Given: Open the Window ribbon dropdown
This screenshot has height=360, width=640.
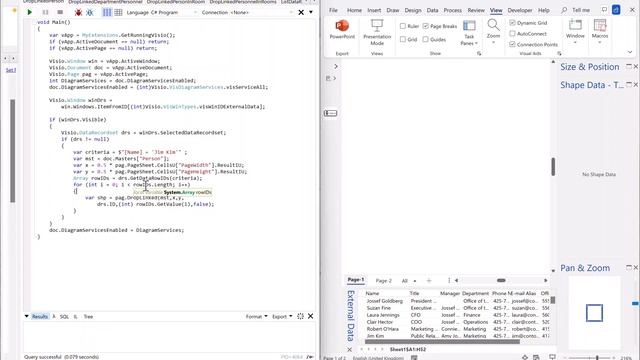Looking at the screenshot, I should (x=575, y=31).
